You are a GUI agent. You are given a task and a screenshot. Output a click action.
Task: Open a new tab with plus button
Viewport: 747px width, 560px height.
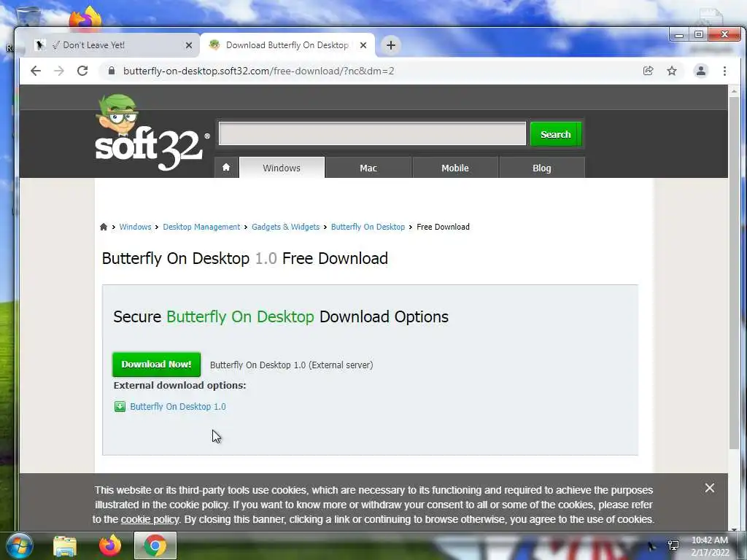(x=391, y=45)
